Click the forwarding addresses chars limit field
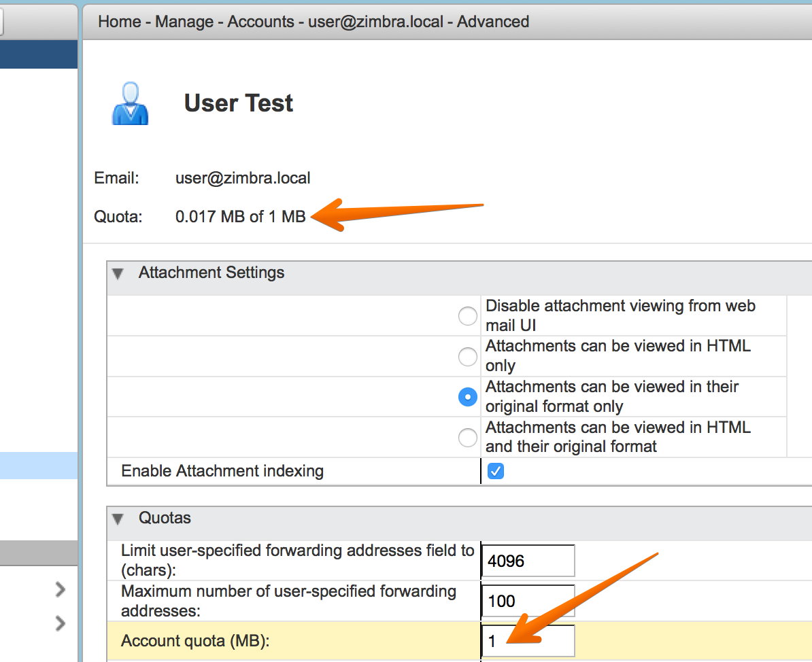The image size is (812, 662). 528,561
